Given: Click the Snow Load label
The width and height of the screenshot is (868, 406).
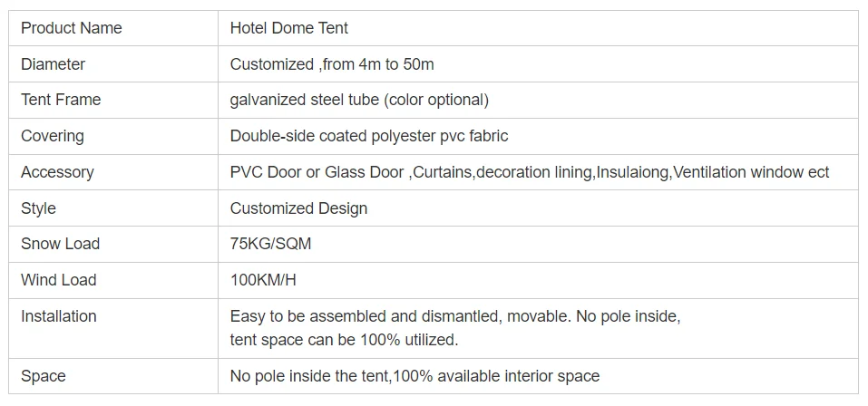Looking at the screenshot, I should pyautogui.click(x=61, y=244).
